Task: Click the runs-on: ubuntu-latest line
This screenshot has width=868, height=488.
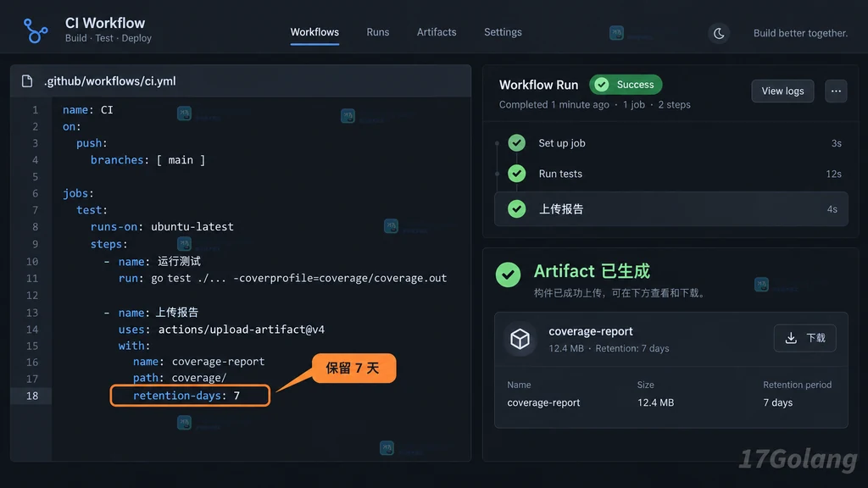Action: click(x=162, y=227)
